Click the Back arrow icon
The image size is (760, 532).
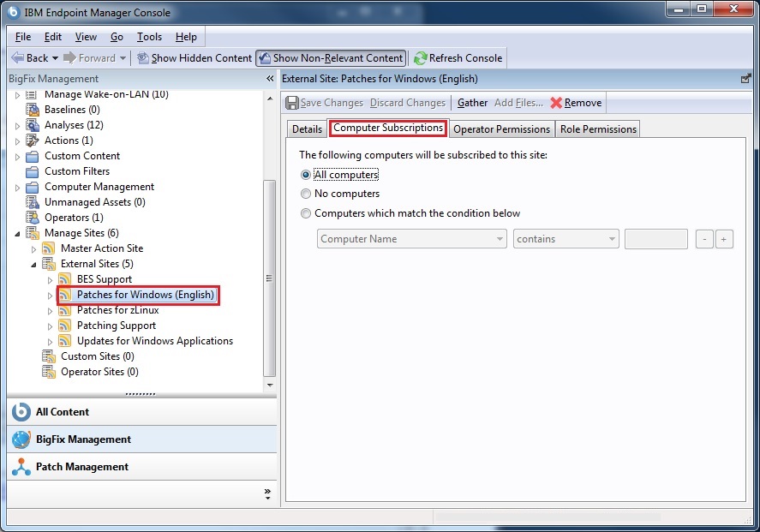pos(17,57)
